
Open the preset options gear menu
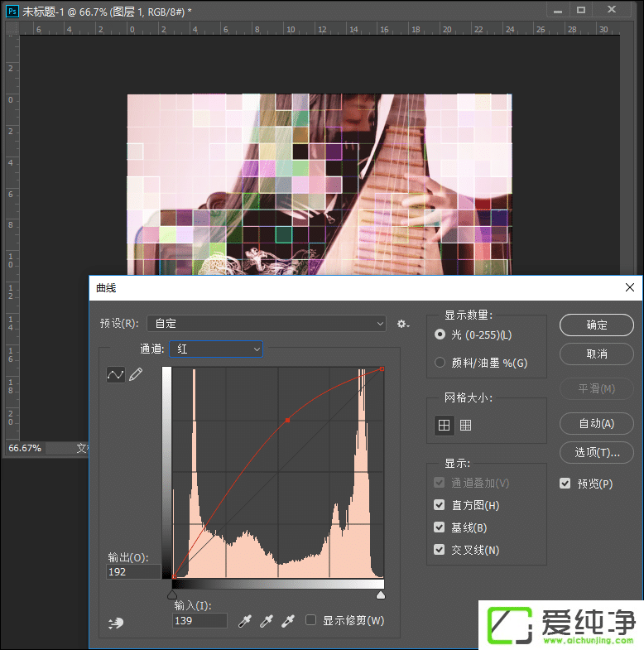tap(402, 324)
